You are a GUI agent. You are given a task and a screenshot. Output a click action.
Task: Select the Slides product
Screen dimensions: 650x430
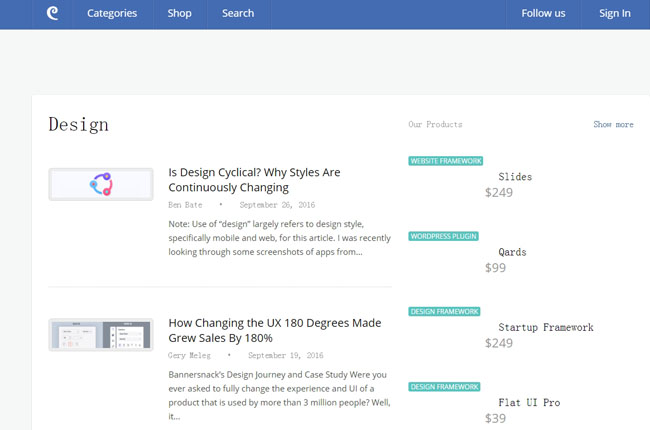[515, 177]
